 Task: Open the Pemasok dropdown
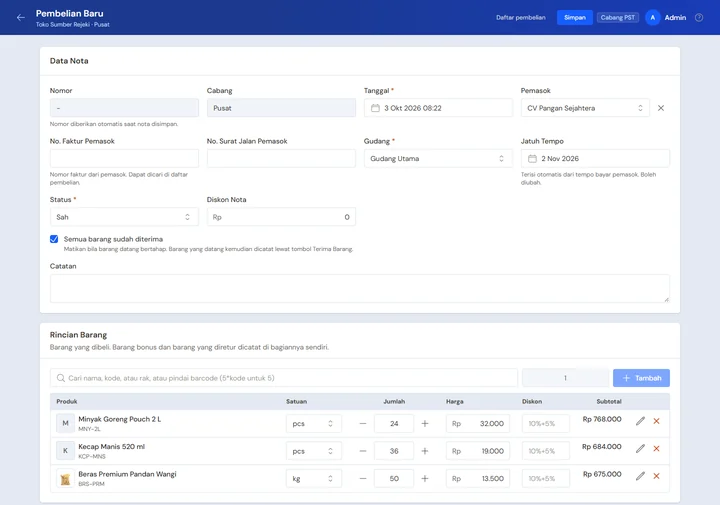pos(585,108)
